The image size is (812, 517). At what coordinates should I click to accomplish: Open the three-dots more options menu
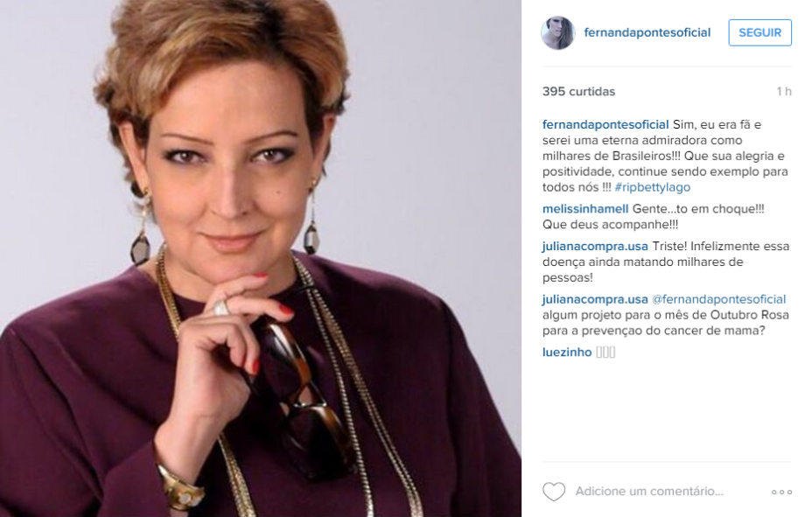[x=781, y=492]
